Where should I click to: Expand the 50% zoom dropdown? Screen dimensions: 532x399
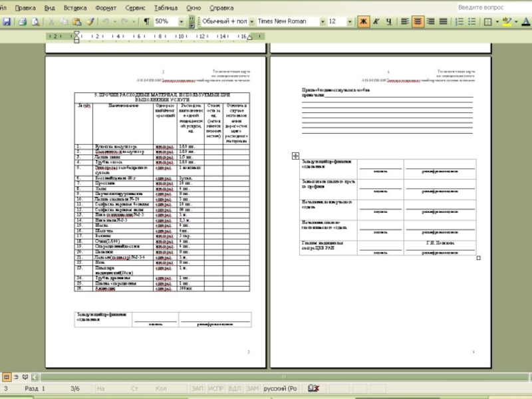click(182, 22)
